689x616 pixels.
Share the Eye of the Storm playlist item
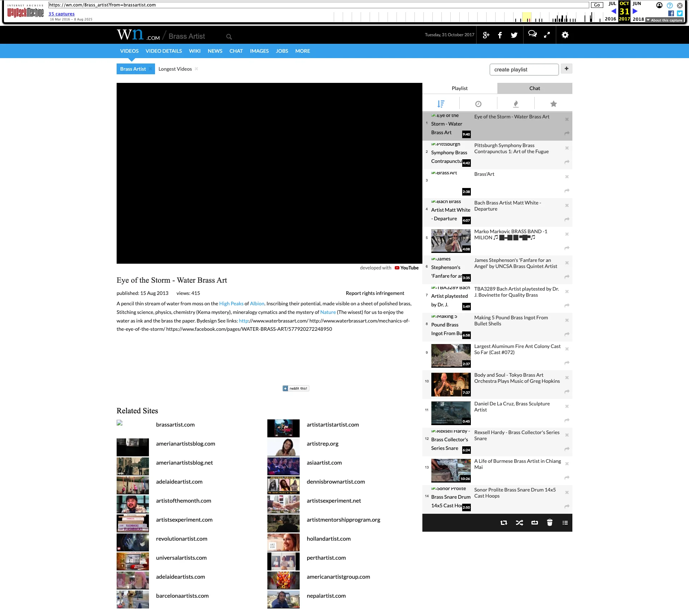567,133
